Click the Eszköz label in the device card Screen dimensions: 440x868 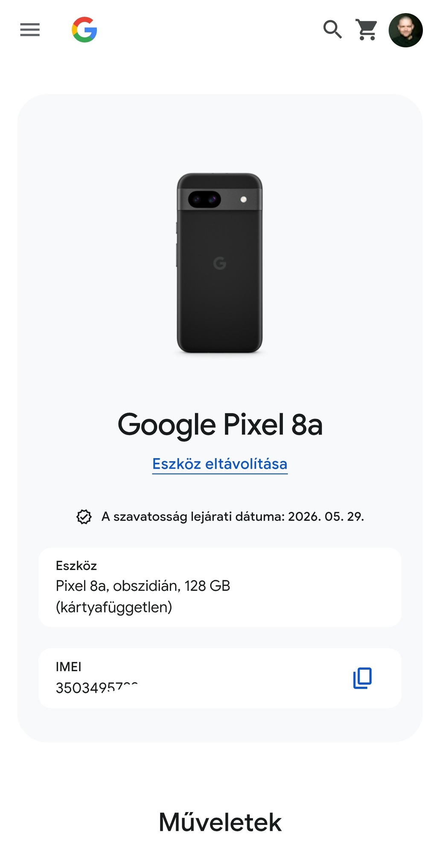pos(76,566)
